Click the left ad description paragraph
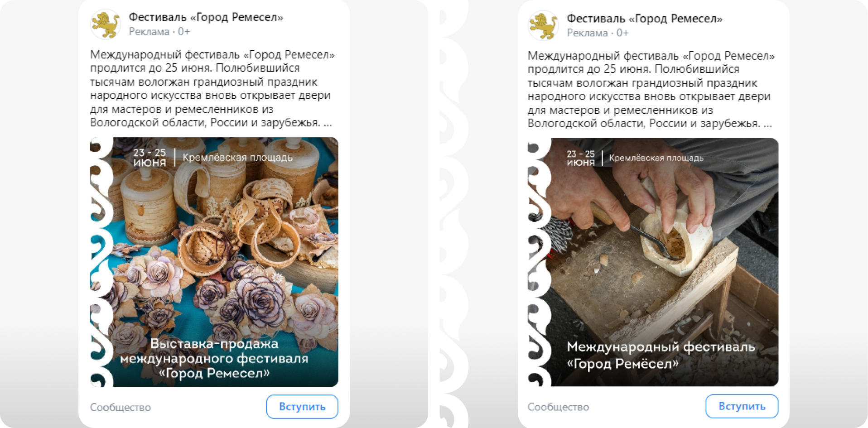The image size is (868, 428). 212,89
